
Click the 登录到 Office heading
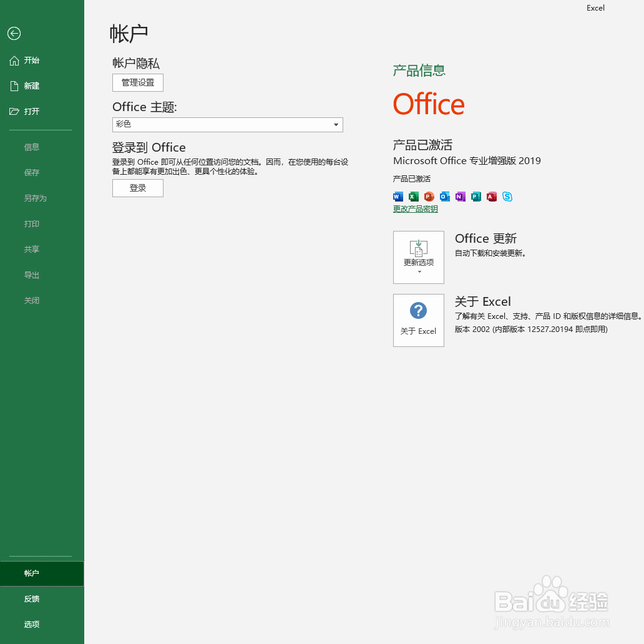point(149,147)
